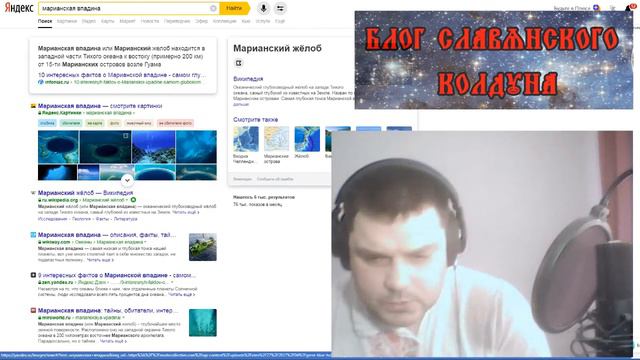Click the 'Литература' sitelink under the Wikipedia result
Image resolution: width=640 pixels, height=360 pixels.
coord(125,219)
